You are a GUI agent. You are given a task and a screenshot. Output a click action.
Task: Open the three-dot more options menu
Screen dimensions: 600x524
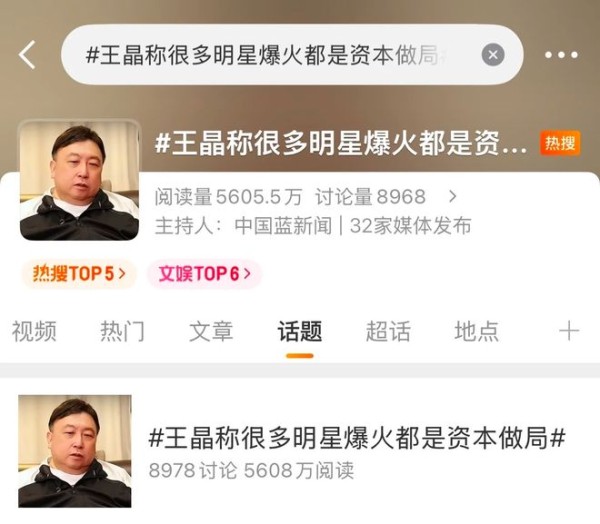[x=561, y=55]
